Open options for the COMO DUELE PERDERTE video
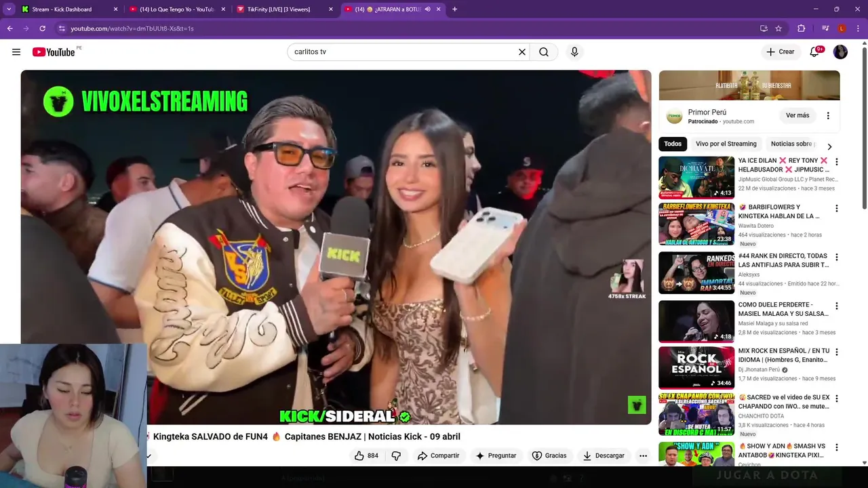This screenshot has width=868, height=488. (836, 306)
